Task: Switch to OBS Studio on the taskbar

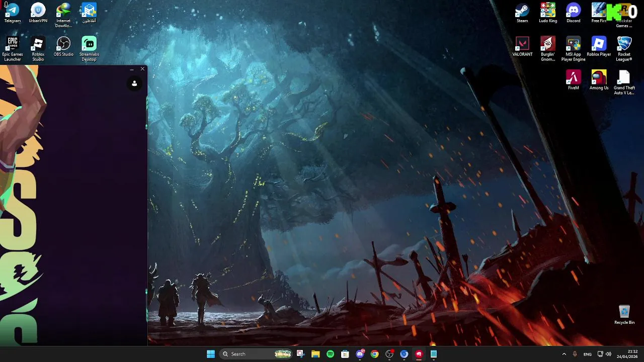Action: click(389, 354)
